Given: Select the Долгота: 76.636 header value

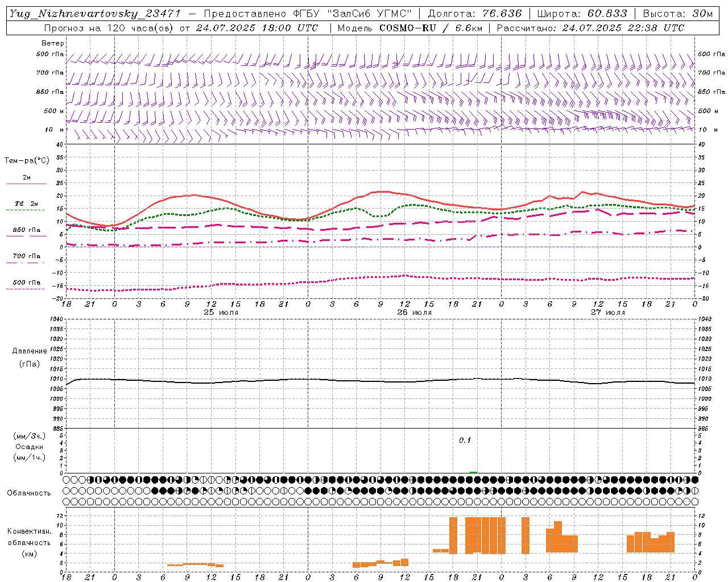Looking at the screenshot, I should pos(474,14).
